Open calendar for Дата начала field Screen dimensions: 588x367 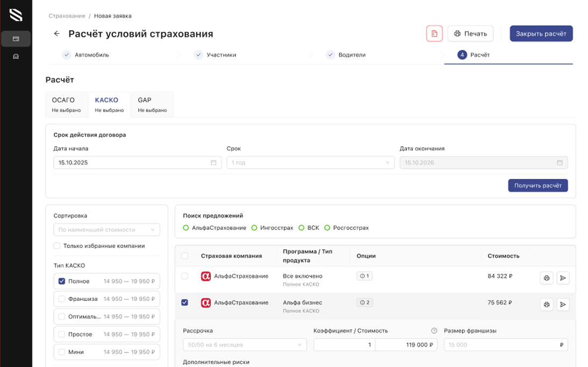click(x=214, y=162)
